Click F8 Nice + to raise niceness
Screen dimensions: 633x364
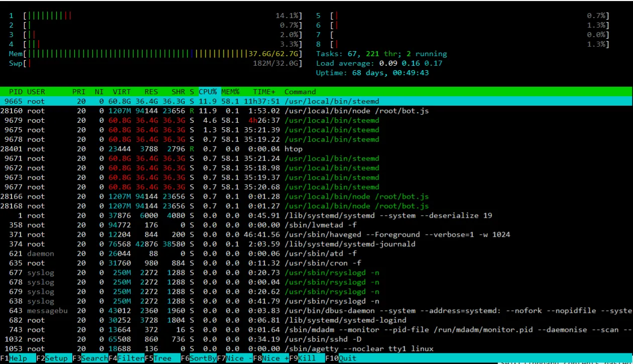271,358
